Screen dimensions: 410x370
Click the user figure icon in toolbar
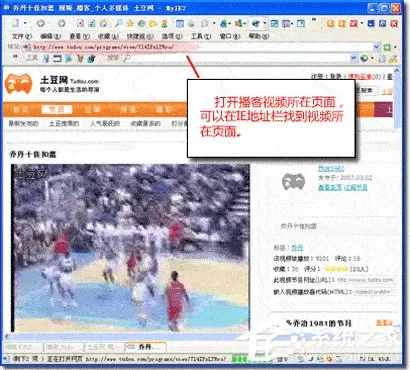(164, 23)
